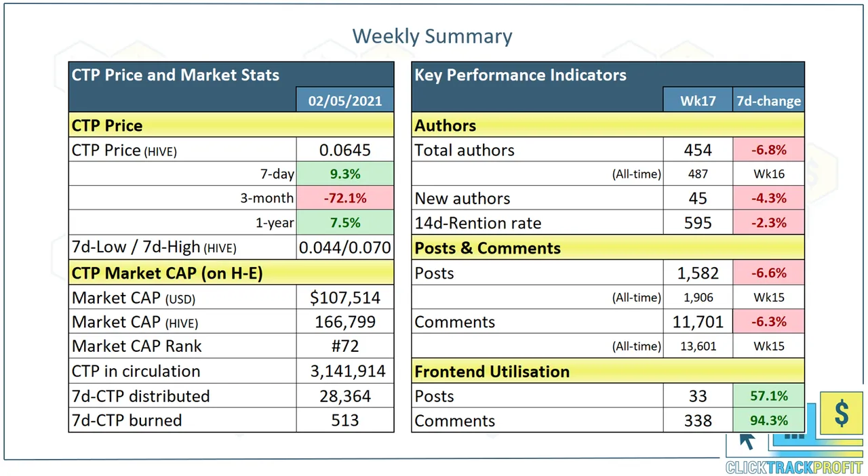
Task: Select the 11,701 comments value
Action: coord(698,321)
